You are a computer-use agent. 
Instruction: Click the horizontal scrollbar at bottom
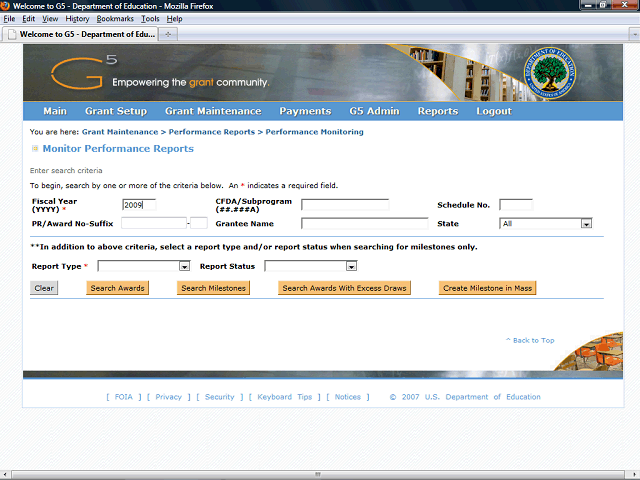tap(318, 475)
